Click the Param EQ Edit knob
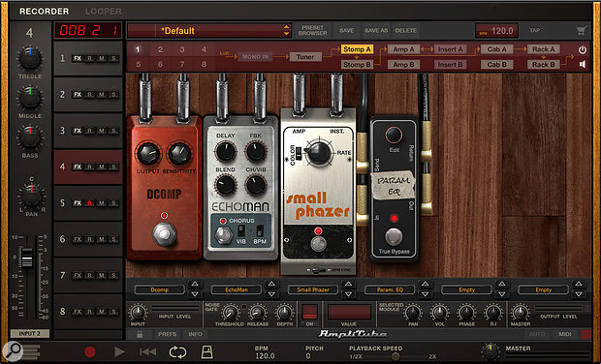This screenshot has height=364, width=601. point(394,135)
